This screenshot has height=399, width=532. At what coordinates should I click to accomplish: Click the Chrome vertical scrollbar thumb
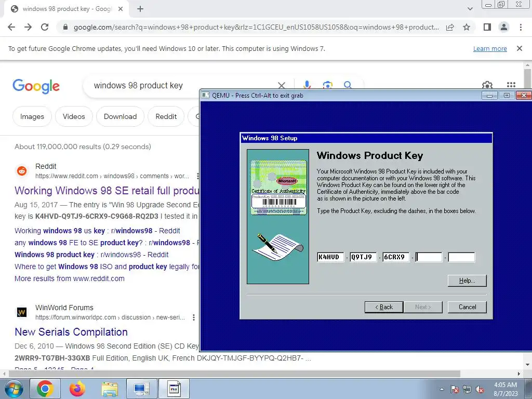[527, 78]
